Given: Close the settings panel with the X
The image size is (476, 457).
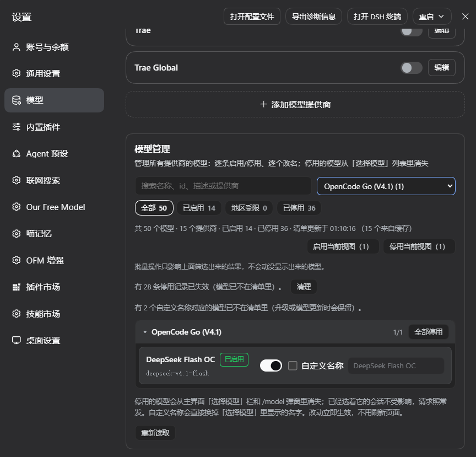Looking at the screenshot, I should (465, 17).
